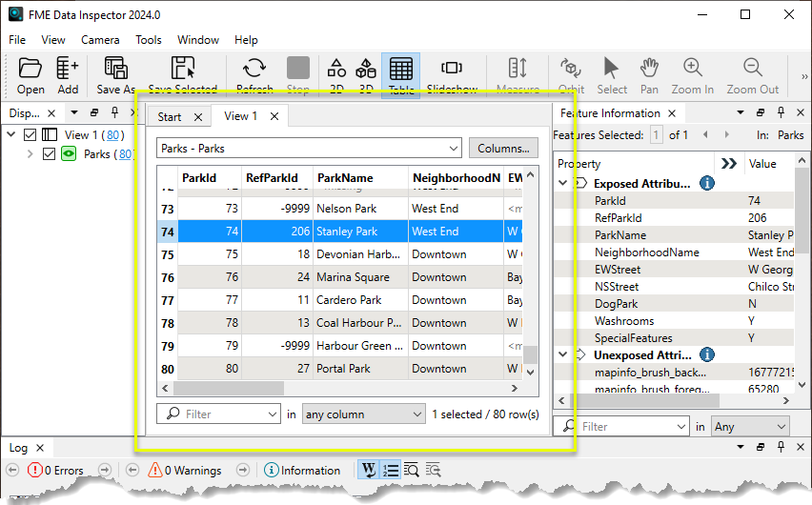Click the table's horizontal scrollbar thumb

[223, 389]
